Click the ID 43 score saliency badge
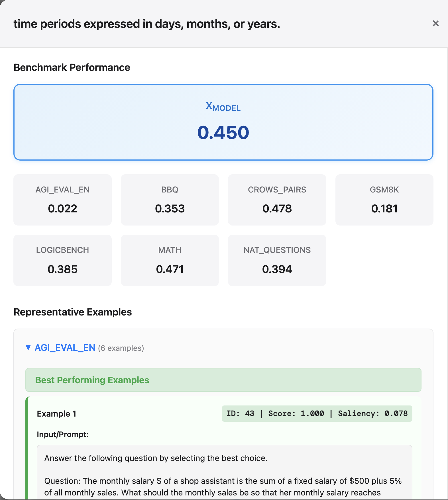Viewport: 448px width, 500px height. coord(317,413)
